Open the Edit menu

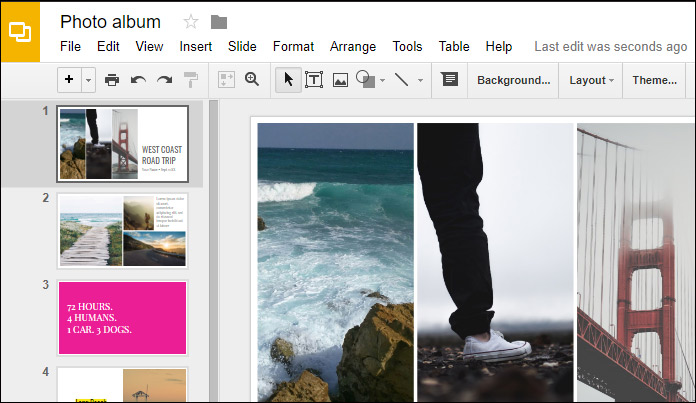pyautogui.click(x=108, y=46)
